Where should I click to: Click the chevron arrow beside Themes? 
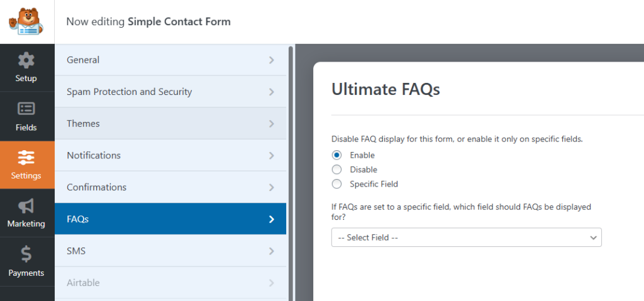tap(272, 124)
